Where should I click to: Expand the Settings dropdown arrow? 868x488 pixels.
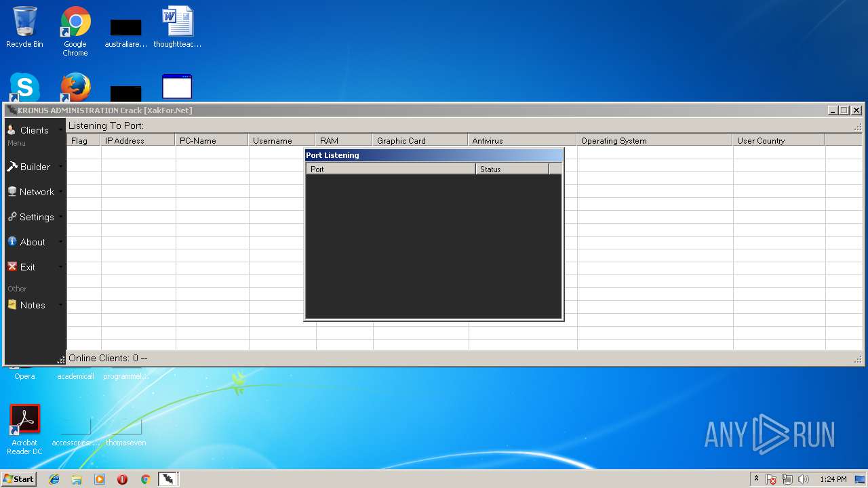(x=60, y=217)
